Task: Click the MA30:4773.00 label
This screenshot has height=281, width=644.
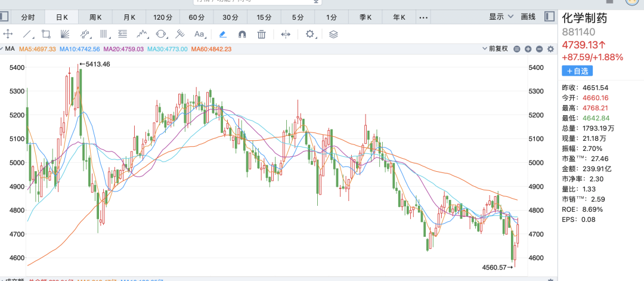Action: click(x=168, y=49)
